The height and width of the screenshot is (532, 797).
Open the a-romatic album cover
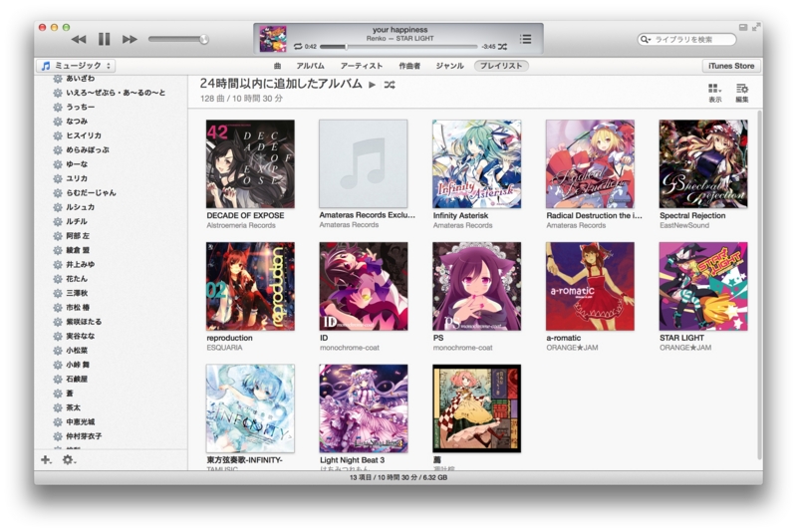(x=590, y=286)
